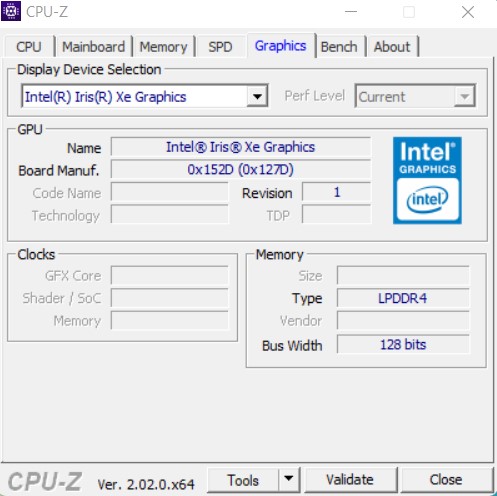Screen dimensions: 497x496
Task: Click the GPU Name field
Action: pyautogui.click(x=241, y=147)
